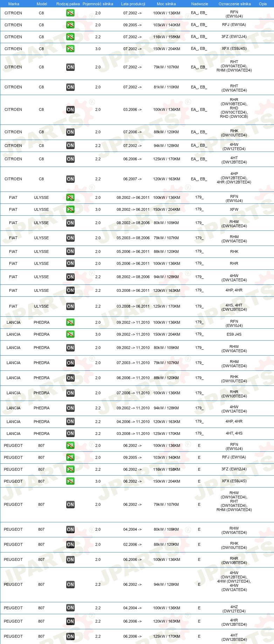
Task: Select the Peugeot 807 '3FZ (EW12J4)' engine cell
Action: [234, 469]
